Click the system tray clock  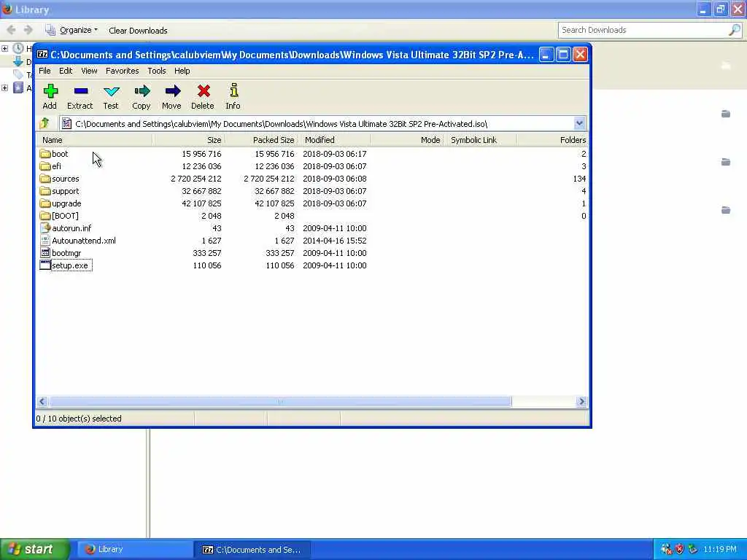coord(720,549)
